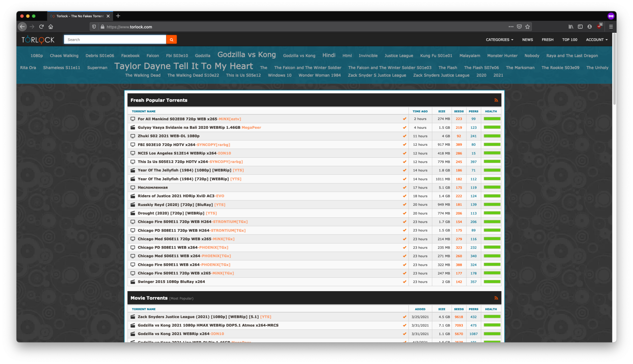
Task: Click the Movie Torrents RSS feed icon
Action: click(496, 298)
